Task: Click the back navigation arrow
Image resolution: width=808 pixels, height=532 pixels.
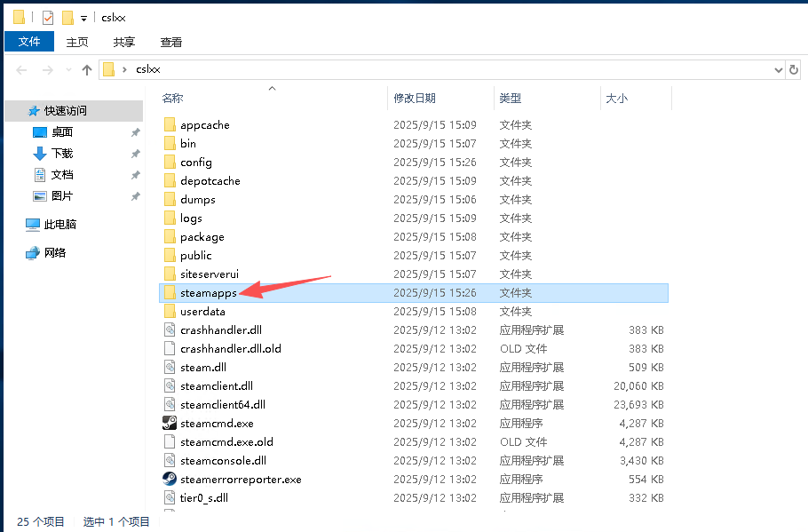Action: pyautogui.click(x=22, y=69)
